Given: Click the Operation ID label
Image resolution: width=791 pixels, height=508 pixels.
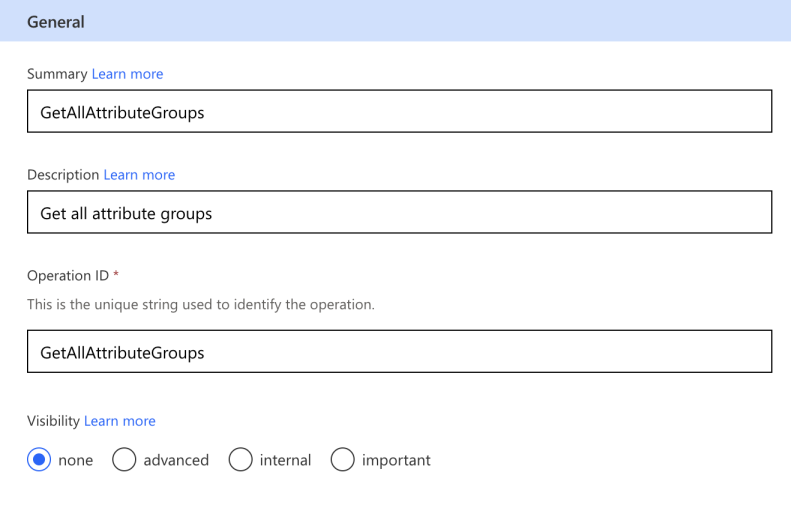Looking at the screenshot, I should 68,275.
